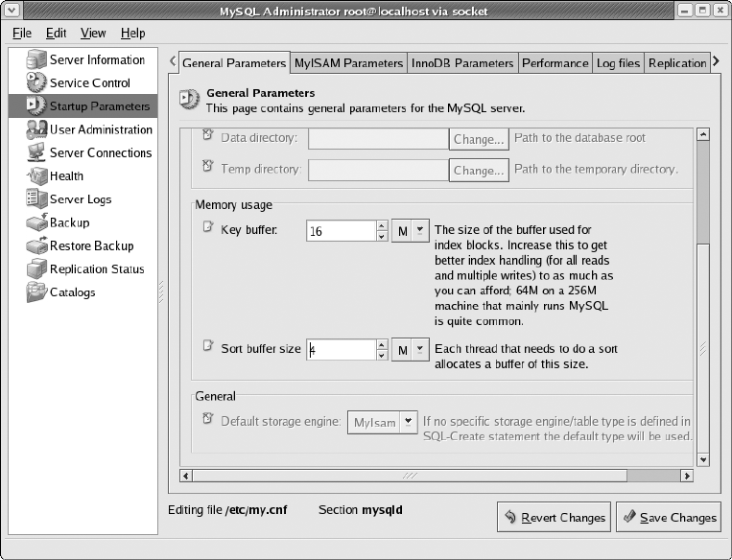Select the Startup Parameters icon
The image size is (732, 560).
click(36, 105)
